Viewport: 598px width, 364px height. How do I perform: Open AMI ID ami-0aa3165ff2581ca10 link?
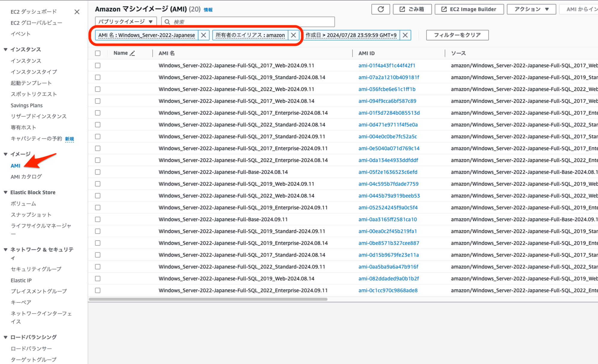pyautogui.click(x=388, y=219)
